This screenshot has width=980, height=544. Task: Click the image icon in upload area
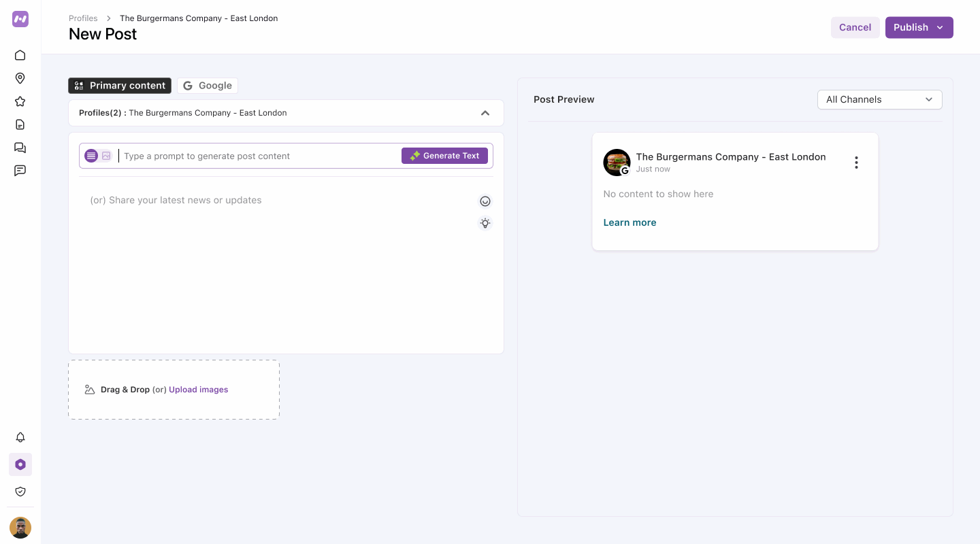(90, 390)
